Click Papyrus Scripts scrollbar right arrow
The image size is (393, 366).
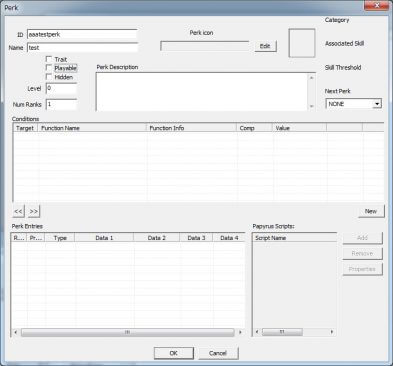332,332
